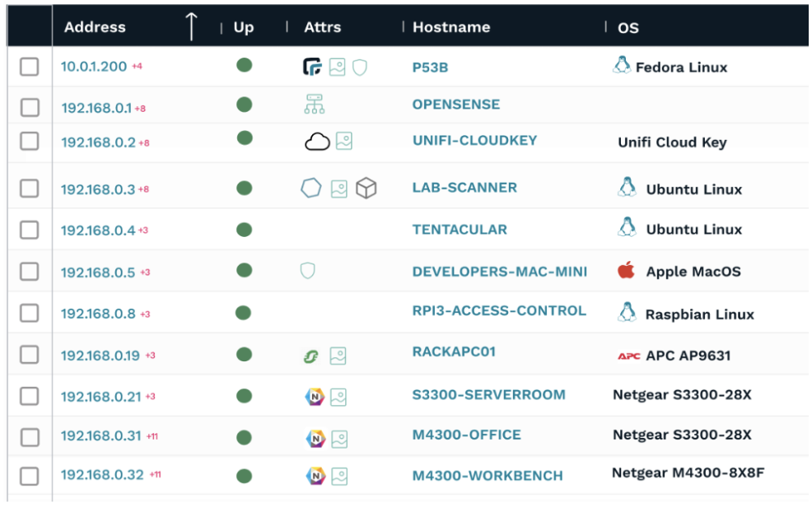The image size is (812, 507).
Task: Select the M4300-OFFICE row checkbox
Action: coord(30,437)
